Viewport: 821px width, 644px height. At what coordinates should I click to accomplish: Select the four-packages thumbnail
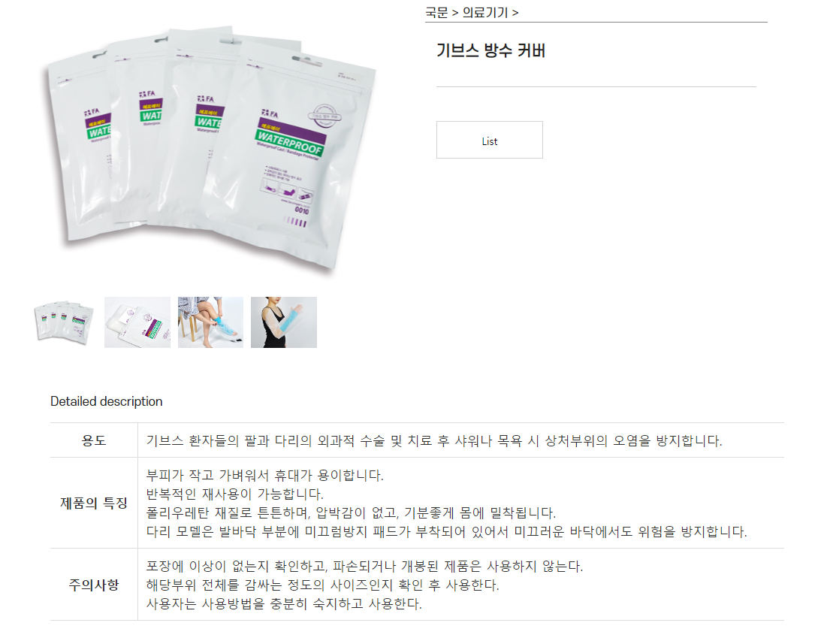click(x=64, y=322)
